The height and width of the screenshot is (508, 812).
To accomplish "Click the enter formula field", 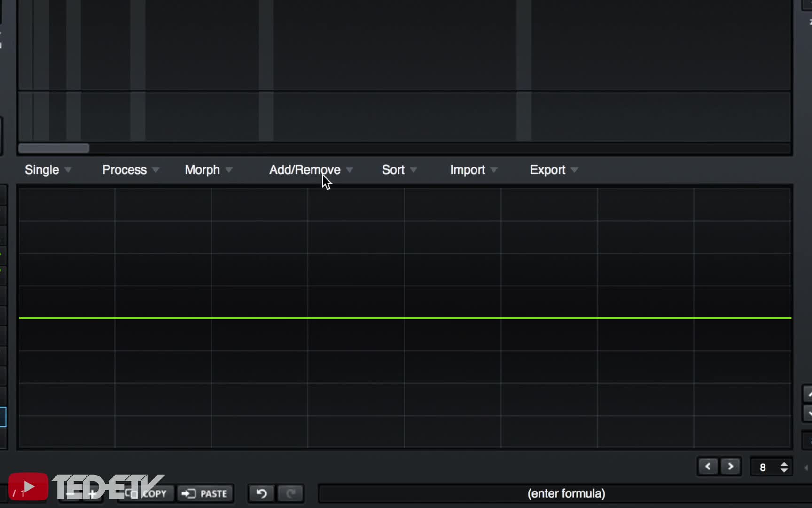I will click(x=565, y=493).
